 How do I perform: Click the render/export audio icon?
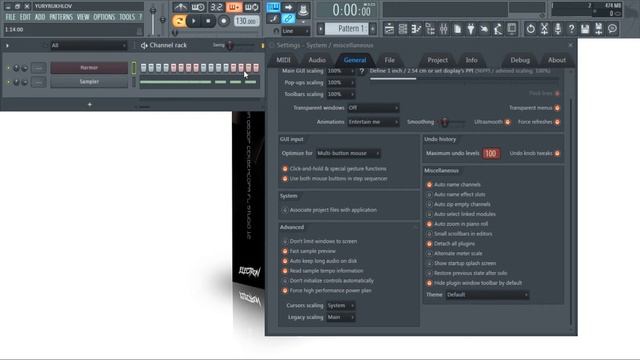coord(598,29)
